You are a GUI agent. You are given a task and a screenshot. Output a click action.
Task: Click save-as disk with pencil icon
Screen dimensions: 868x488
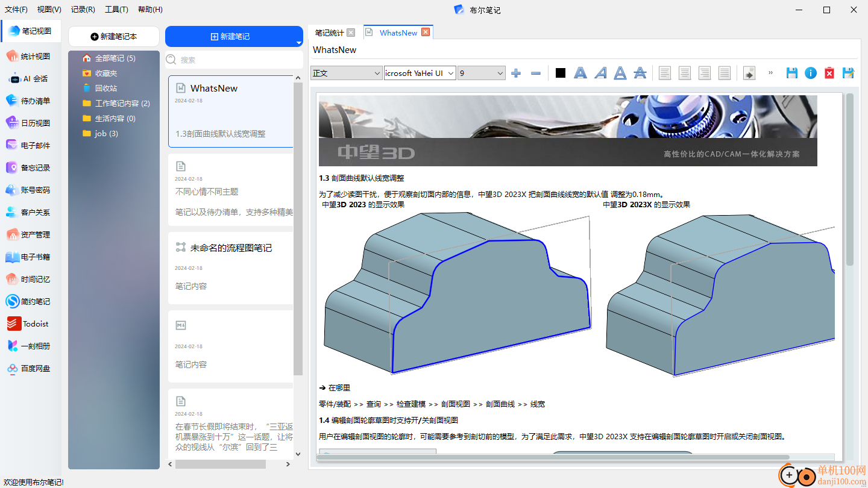848,73
